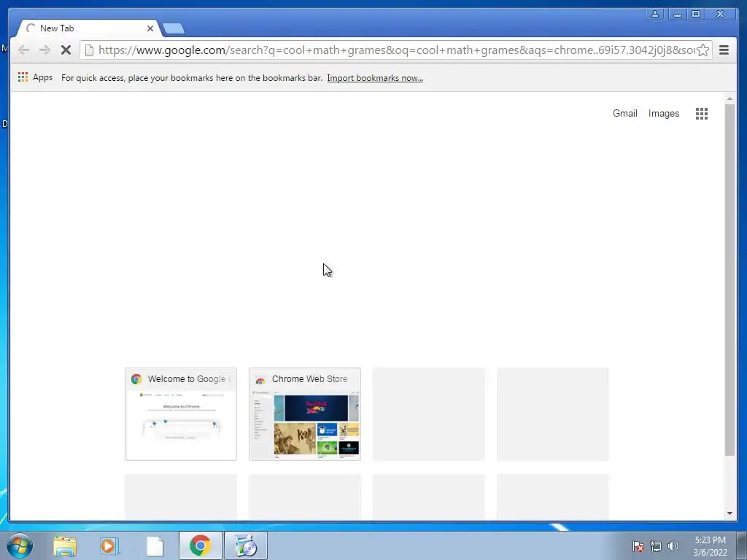Open the installer disc taskbar icon
This screenshot has height=560, width=747.
click(x=246, y=545)
